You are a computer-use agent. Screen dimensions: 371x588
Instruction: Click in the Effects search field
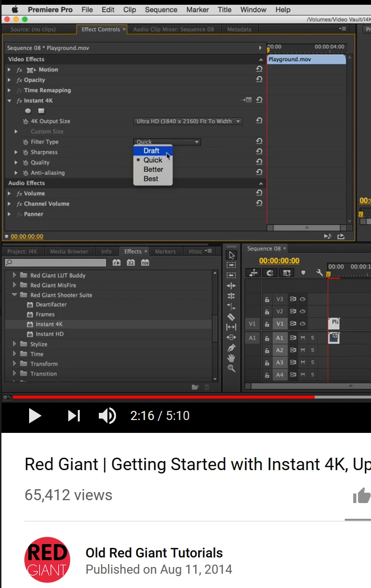[55, 263]
